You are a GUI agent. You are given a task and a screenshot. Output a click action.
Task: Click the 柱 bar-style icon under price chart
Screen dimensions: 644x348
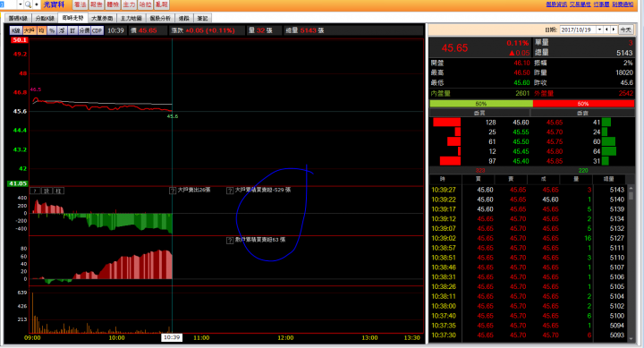(x=58, y=191)
